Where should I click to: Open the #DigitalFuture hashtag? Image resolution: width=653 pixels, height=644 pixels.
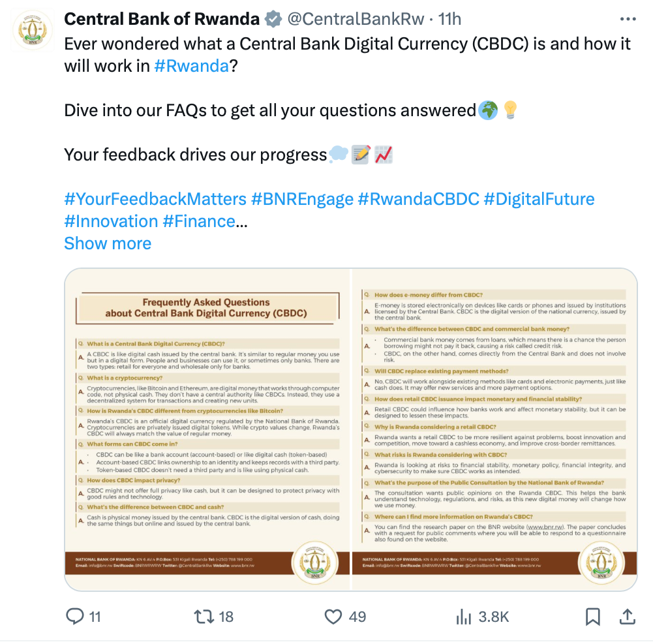pyautogui.click(x=539, y=199)
